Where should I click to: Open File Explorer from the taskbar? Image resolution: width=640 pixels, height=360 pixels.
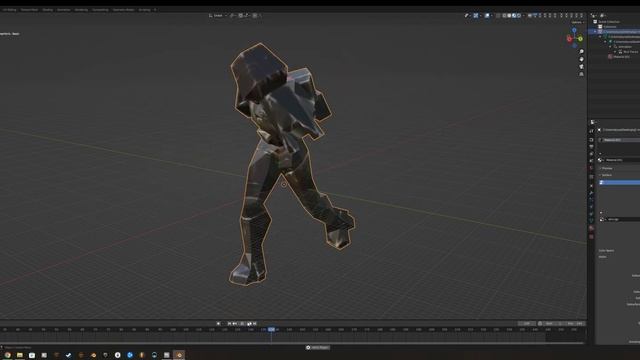click(20, 355)
